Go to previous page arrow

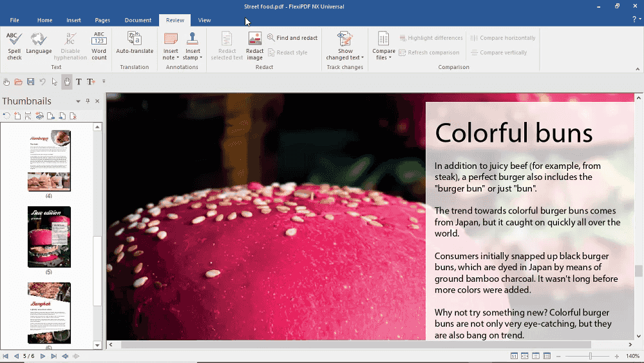click(x=16, y=356)
